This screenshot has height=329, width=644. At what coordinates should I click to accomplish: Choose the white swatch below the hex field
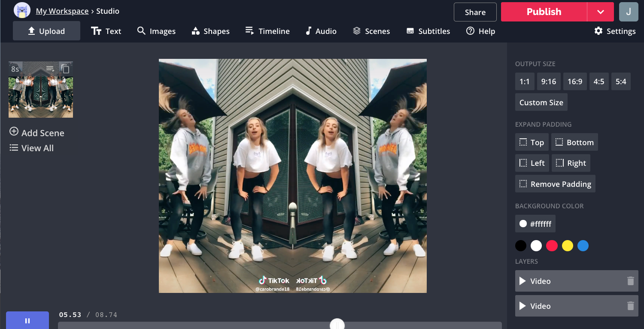[x=536, y=246]
